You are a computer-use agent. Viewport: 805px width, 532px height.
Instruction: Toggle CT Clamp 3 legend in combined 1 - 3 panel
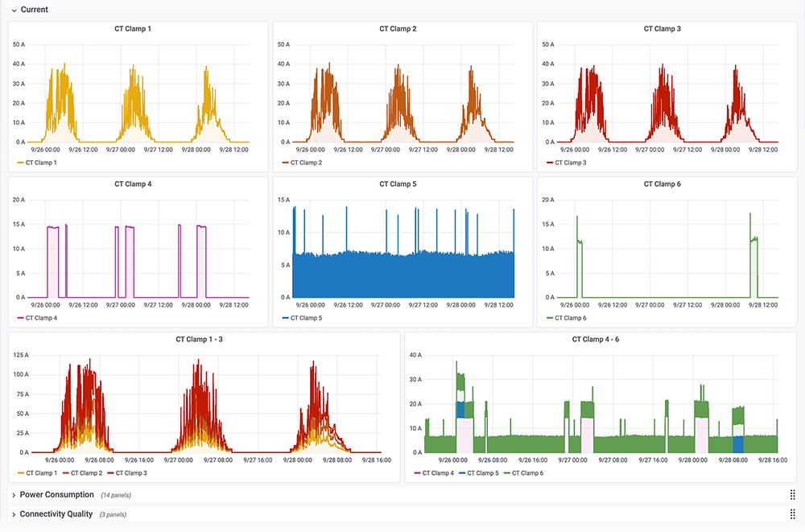[131, 473]
